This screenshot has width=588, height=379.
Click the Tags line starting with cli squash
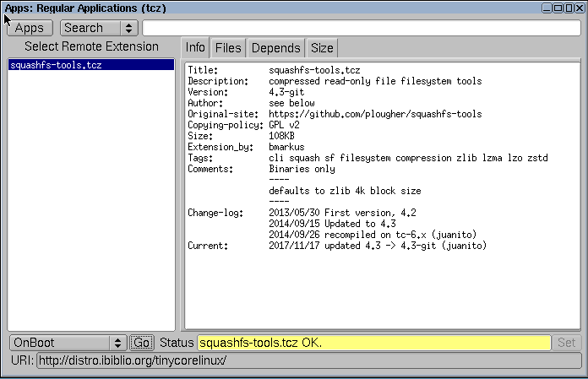408,158
